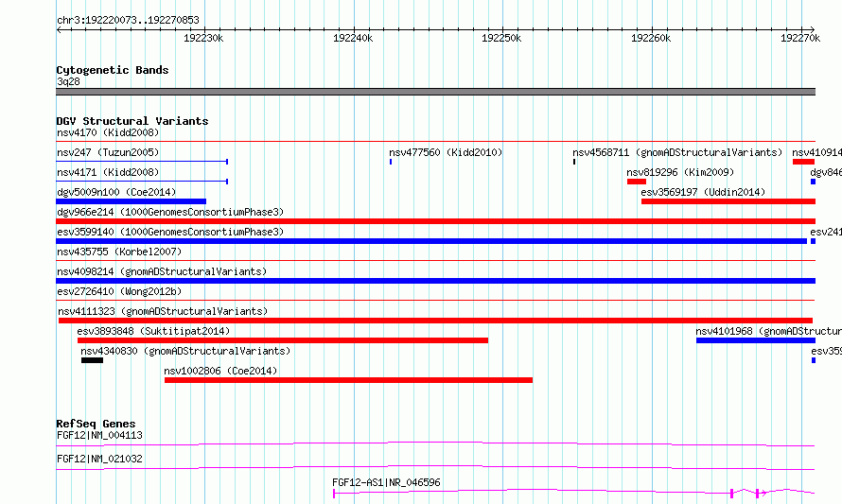842x504 pixels.
Task: Click the 192250k ruler position
Action: pos(501,38)
